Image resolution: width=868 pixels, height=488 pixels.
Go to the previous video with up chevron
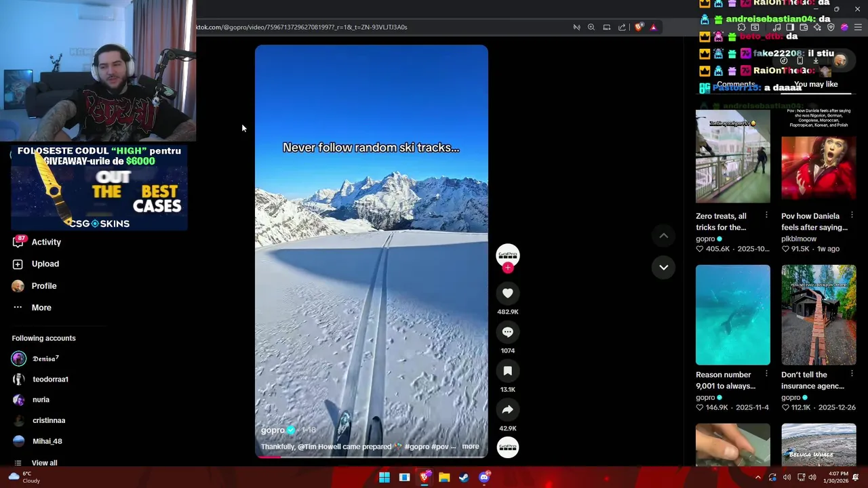(664, 235)
